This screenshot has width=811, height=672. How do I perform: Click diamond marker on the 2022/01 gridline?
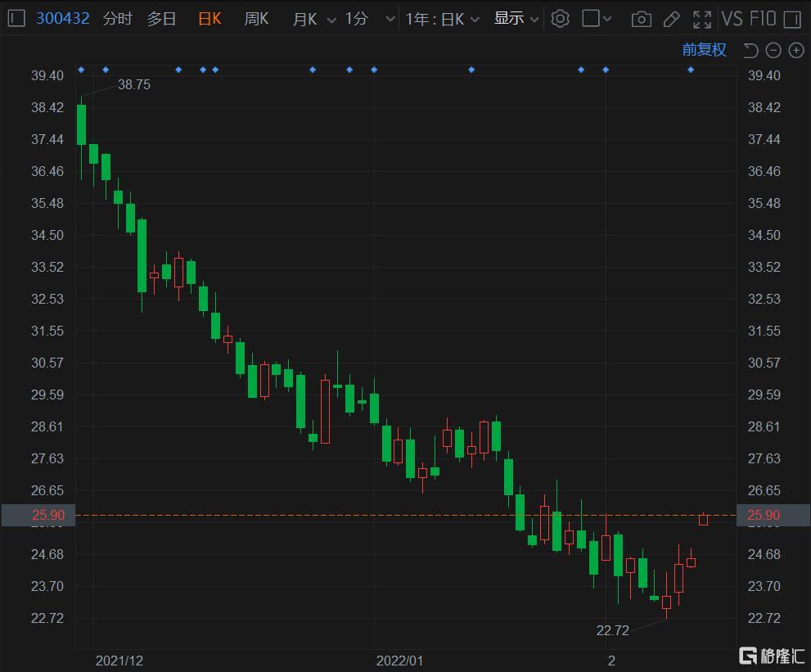(374, 70)
